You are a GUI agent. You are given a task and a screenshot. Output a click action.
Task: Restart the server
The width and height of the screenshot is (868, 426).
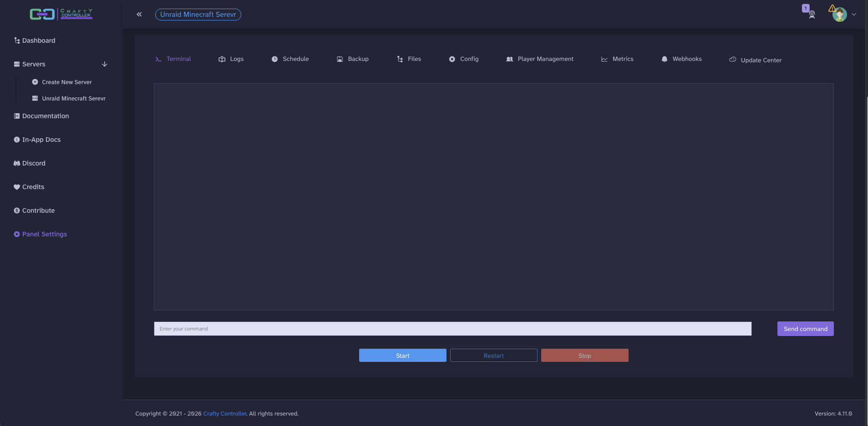point(494,356)
